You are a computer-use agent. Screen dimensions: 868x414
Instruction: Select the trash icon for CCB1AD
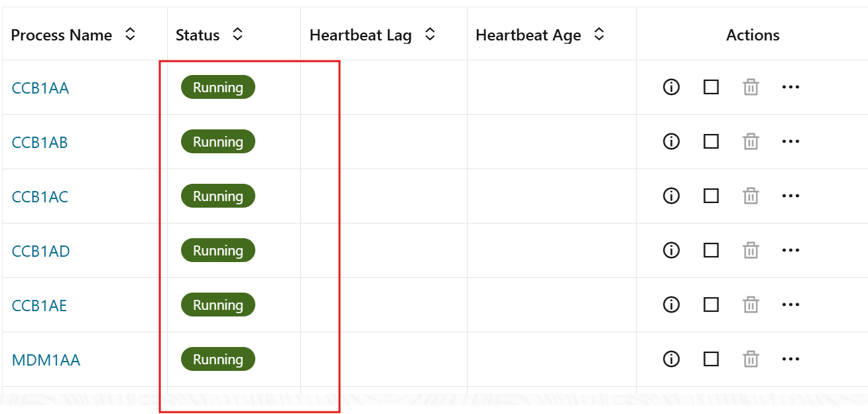click(x=750, y=250)
